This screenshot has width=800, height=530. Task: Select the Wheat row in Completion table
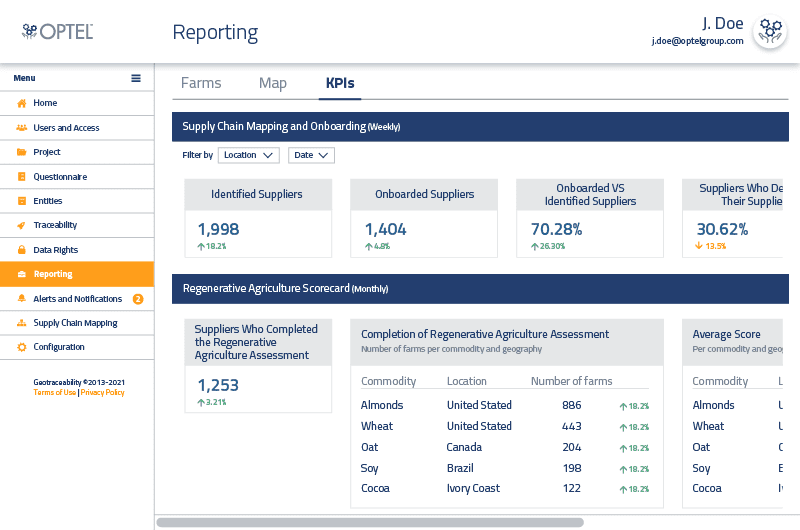[x=505, y=426]
